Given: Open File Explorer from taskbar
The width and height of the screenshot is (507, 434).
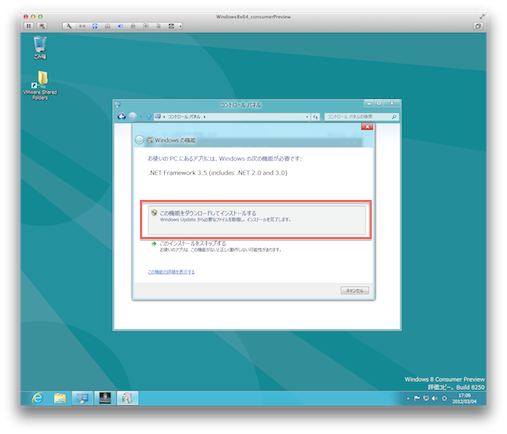Looking at the screenshot, I should (60, 398).
